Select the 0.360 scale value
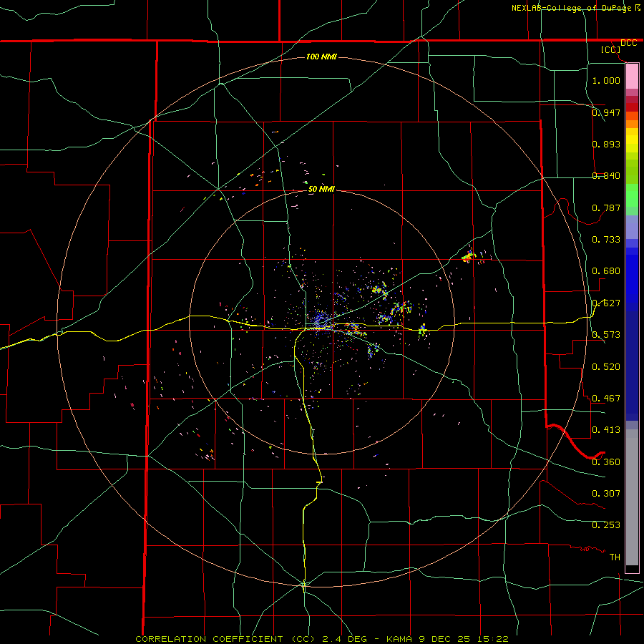 click(x=606, y=462)
